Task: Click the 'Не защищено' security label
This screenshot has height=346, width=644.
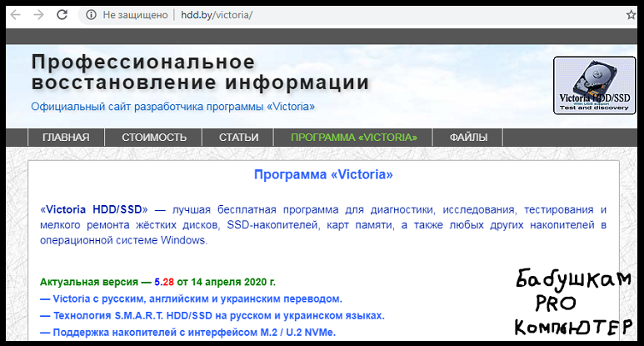Action: [x=135, y=15]
